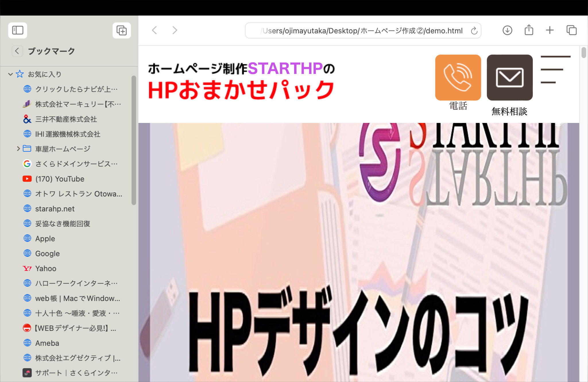
Task: Click the 電話 label under phone icon
Action: point(458,106)
